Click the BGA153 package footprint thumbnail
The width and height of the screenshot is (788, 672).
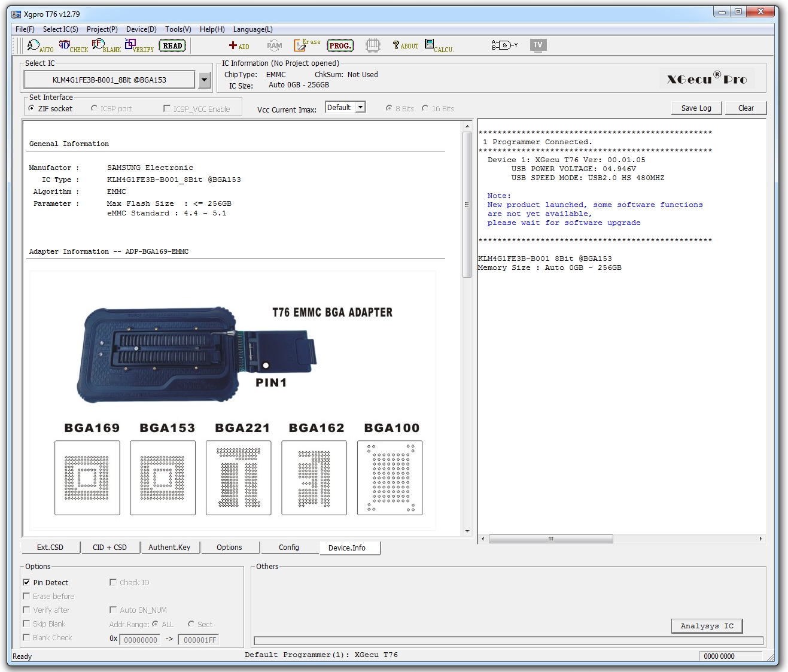163,478
